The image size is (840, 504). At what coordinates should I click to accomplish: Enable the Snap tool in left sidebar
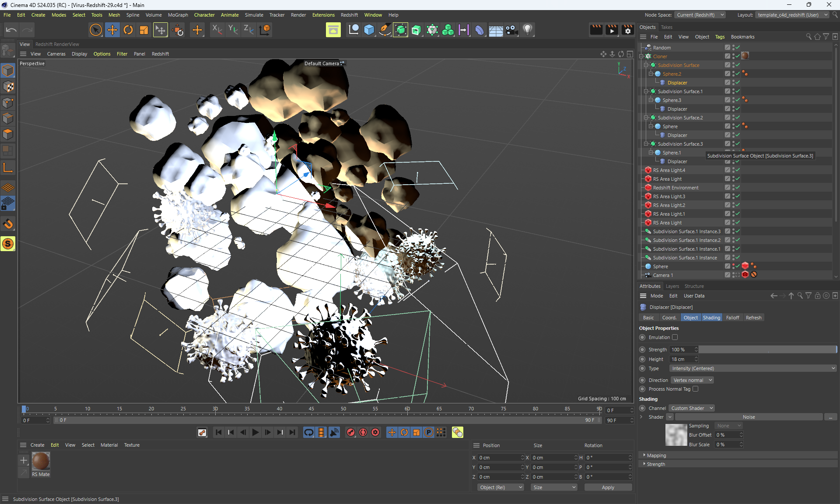click(8, 224)
